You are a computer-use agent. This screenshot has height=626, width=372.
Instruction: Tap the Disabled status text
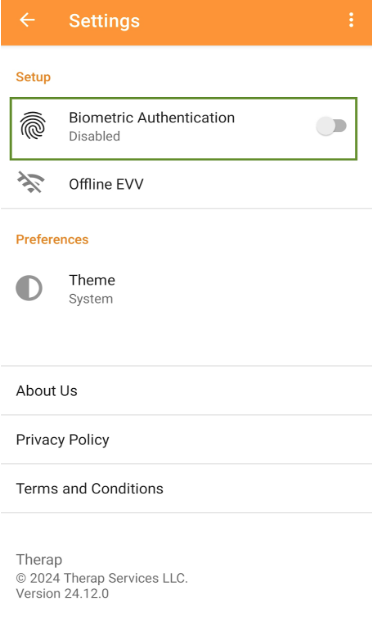[x=95, y=136]
